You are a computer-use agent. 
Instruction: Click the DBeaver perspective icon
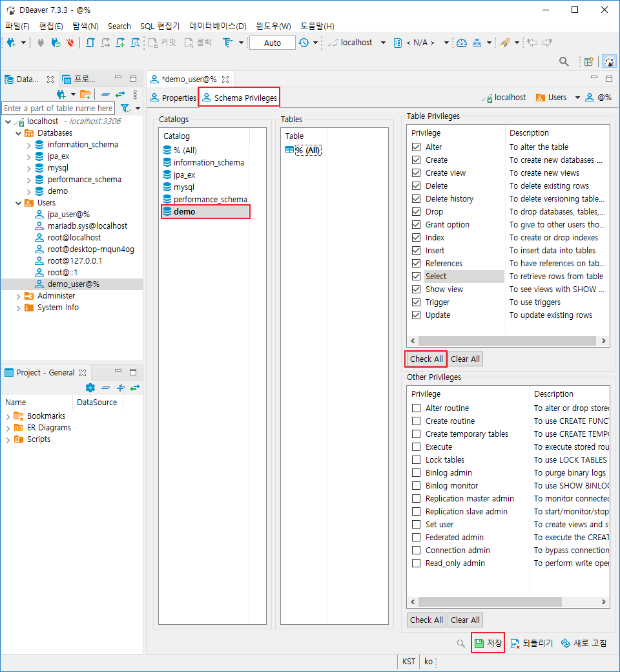point(609,62)
